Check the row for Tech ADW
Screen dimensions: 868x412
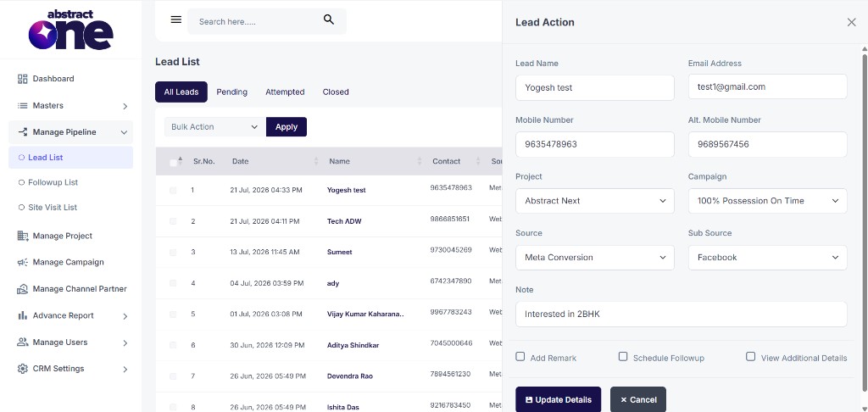tap(173, 221)
